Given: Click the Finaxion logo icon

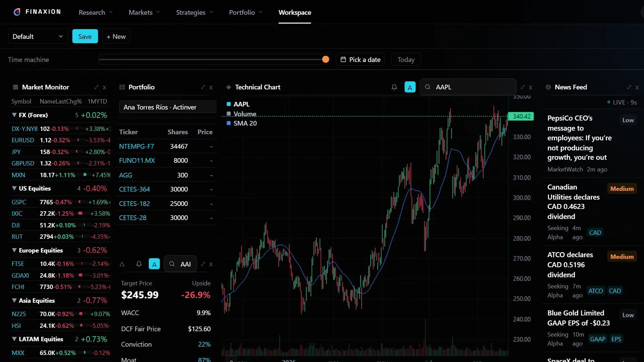Looking at the screenshot, I should pos(17,12).
